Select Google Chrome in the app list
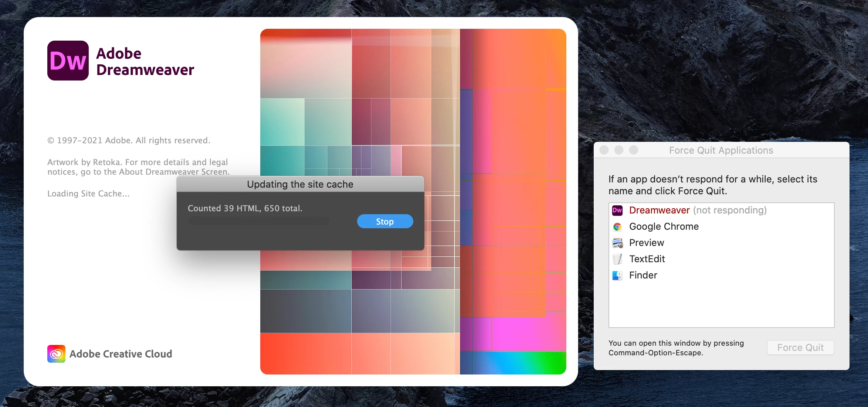 (664, 227)
